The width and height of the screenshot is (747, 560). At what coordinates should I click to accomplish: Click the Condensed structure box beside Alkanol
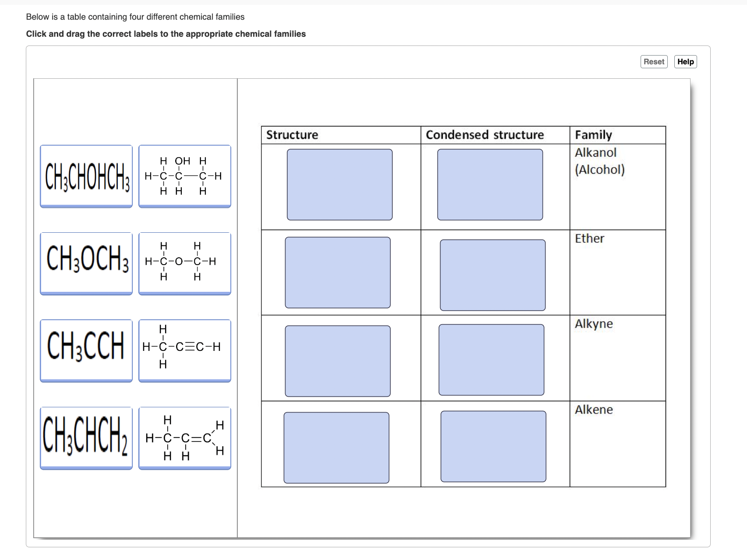tap(490, 184)
